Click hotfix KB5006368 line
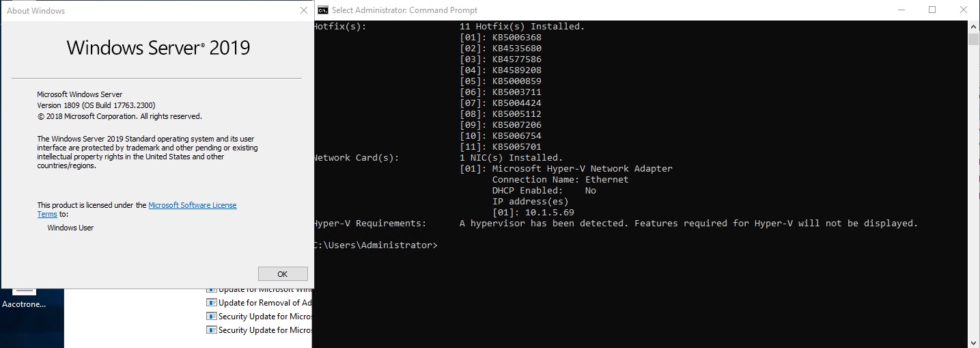This screenshot has width=980, height=348. point(501,38)
